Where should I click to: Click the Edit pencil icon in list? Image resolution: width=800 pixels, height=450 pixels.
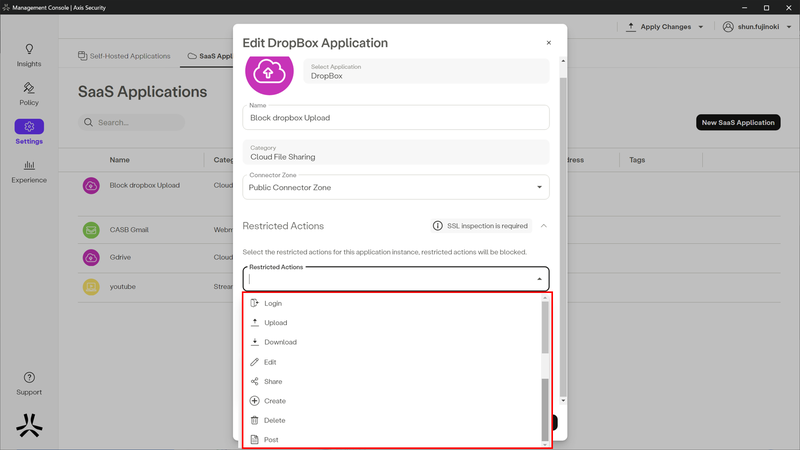tap(254, 362)
